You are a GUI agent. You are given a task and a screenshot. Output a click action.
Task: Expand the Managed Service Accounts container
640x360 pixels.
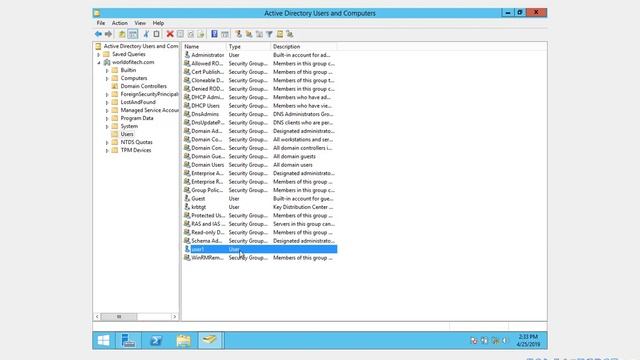point(107,110)
